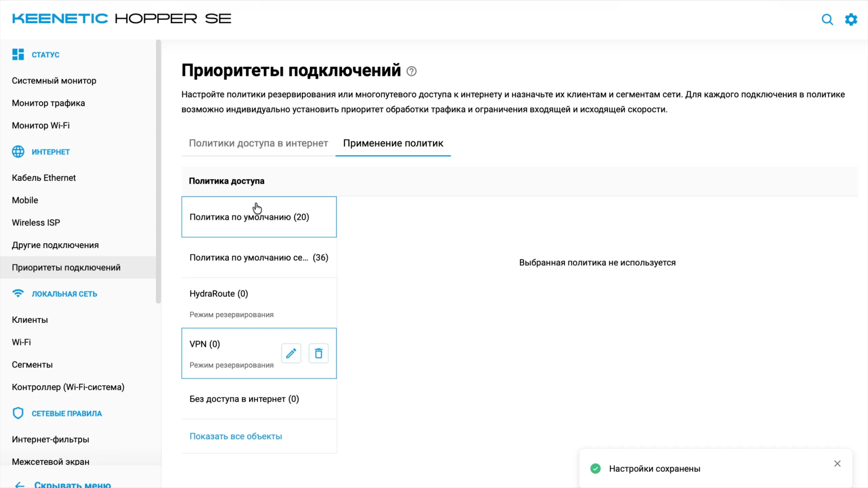Click the Статус section heading

(45, 55)
